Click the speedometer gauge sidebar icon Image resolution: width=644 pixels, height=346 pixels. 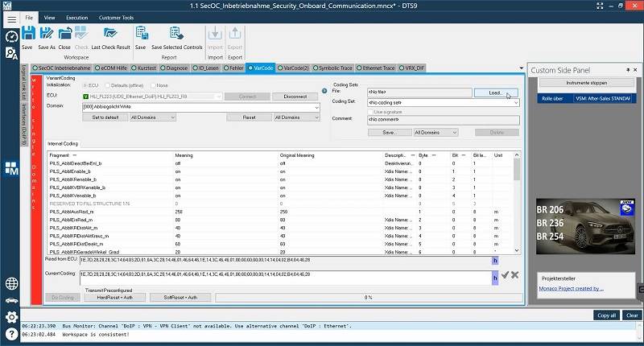pos(11,37)
